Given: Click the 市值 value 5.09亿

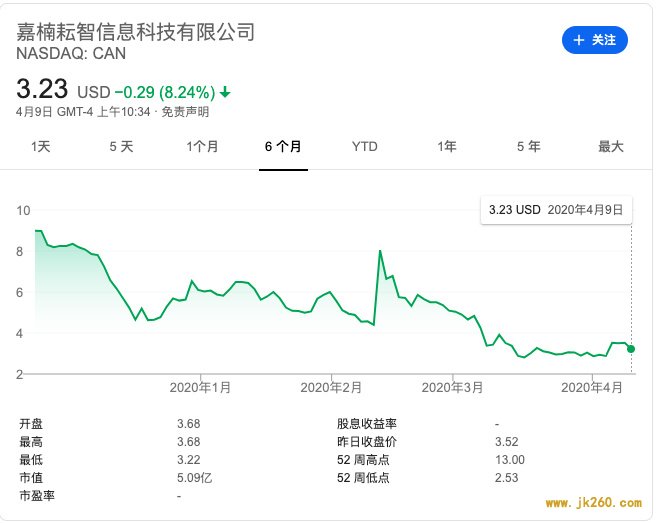Looking at the screenshot, I should [x=194, y=478].
